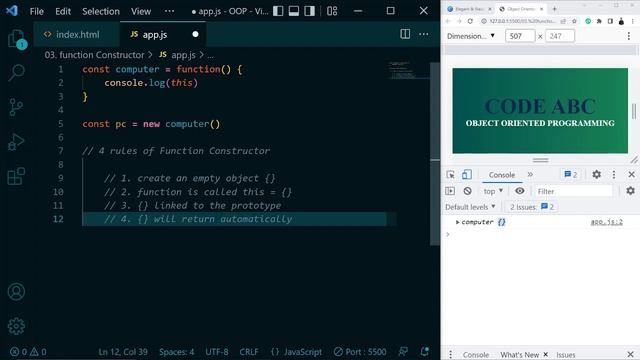This screenshot has height=360, width=640.
Task: Open Customize DevTools kebab menu
Action: (x=614, y=175)
